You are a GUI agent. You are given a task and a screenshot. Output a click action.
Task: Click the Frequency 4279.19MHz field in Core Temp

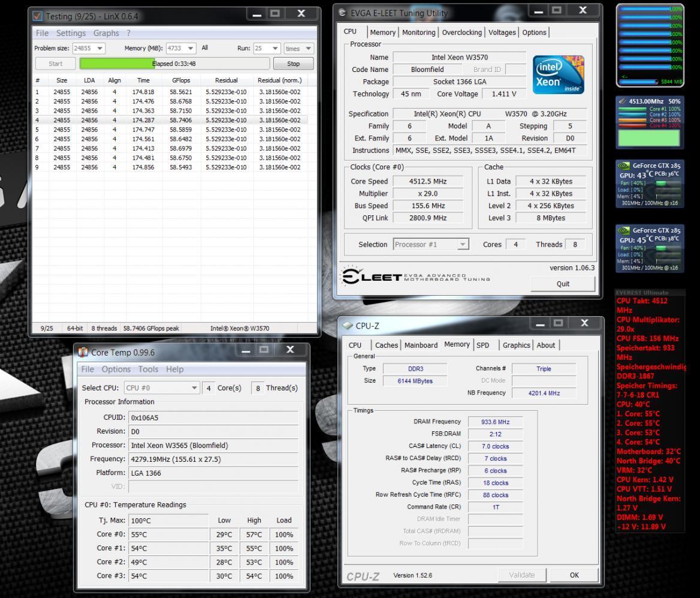coord(213,459)
